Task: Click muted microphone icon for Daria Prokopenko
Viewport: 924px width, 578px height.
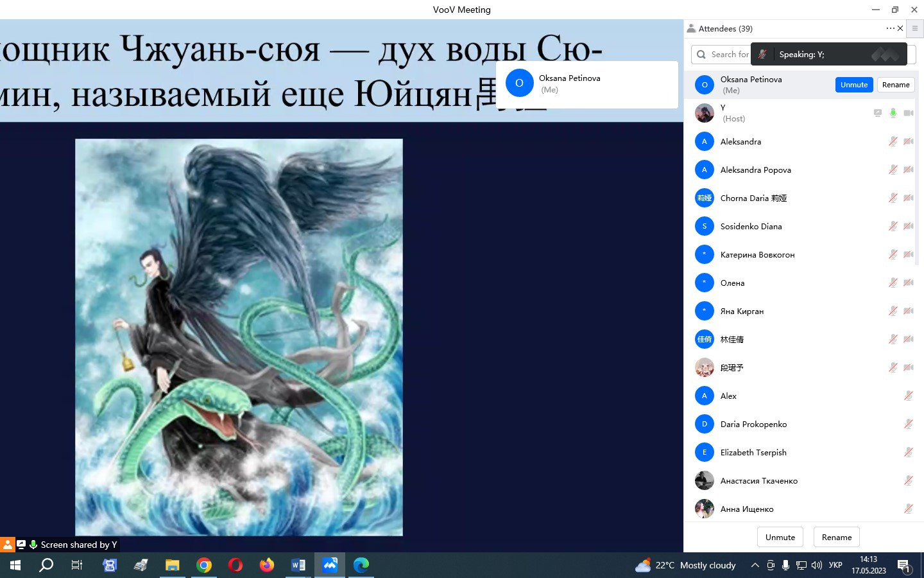Action: [x=909, y=424]
